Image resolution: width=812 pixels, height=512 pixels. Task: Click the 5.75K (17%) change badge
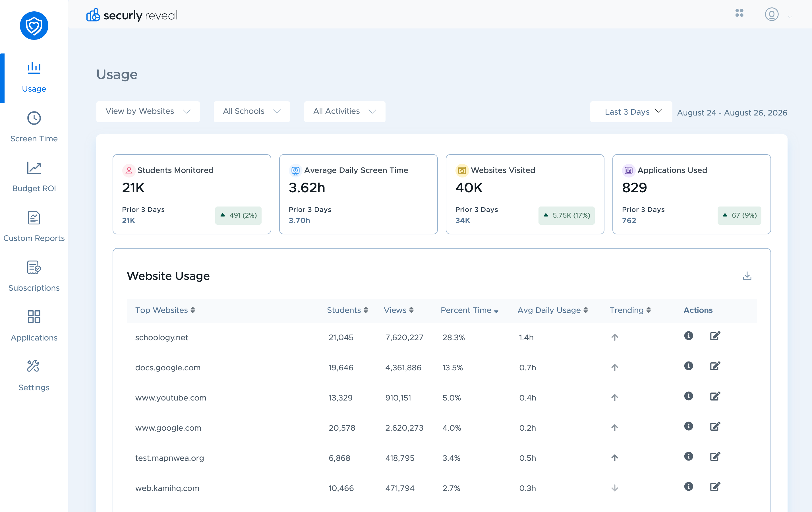point(566,215)
